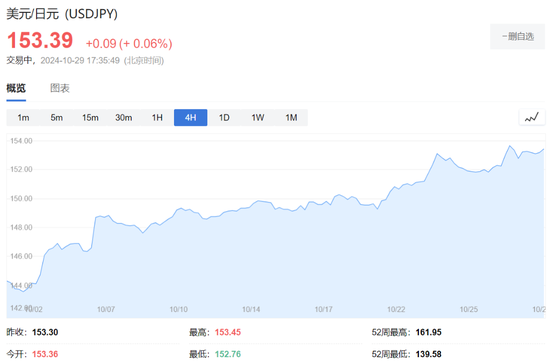This screenshot has width=550, height=362.
Task: Click the 昨收 value 153.30
Action: point(45,332)
